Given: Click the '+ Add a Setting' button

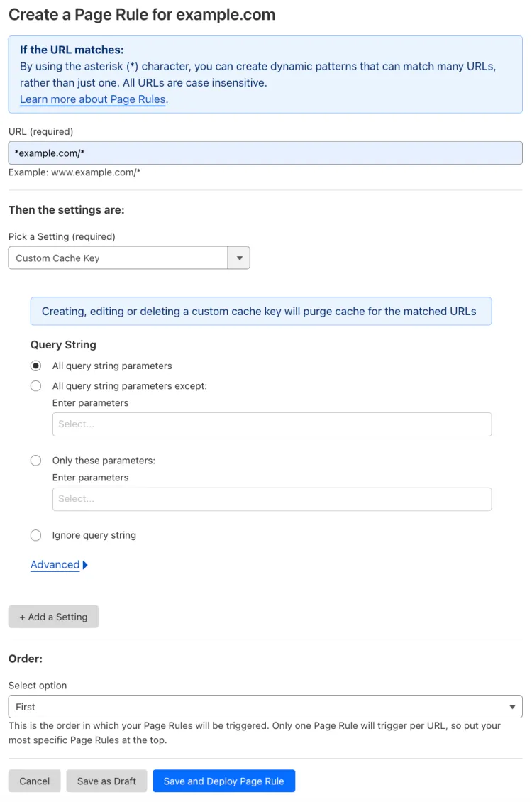Looking at the screenshot, I should click(53, 616).
